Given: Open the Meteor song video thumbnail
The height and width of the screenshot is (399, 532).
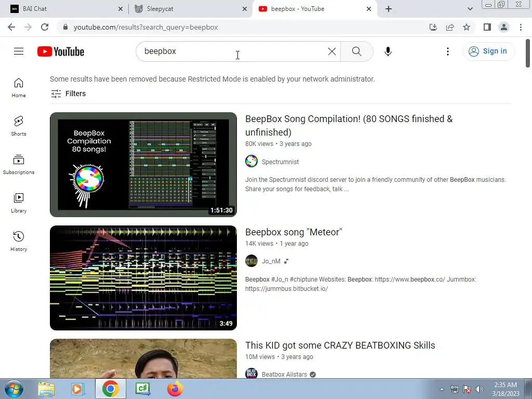Looking at the screenshot, I should click(143, 278).
